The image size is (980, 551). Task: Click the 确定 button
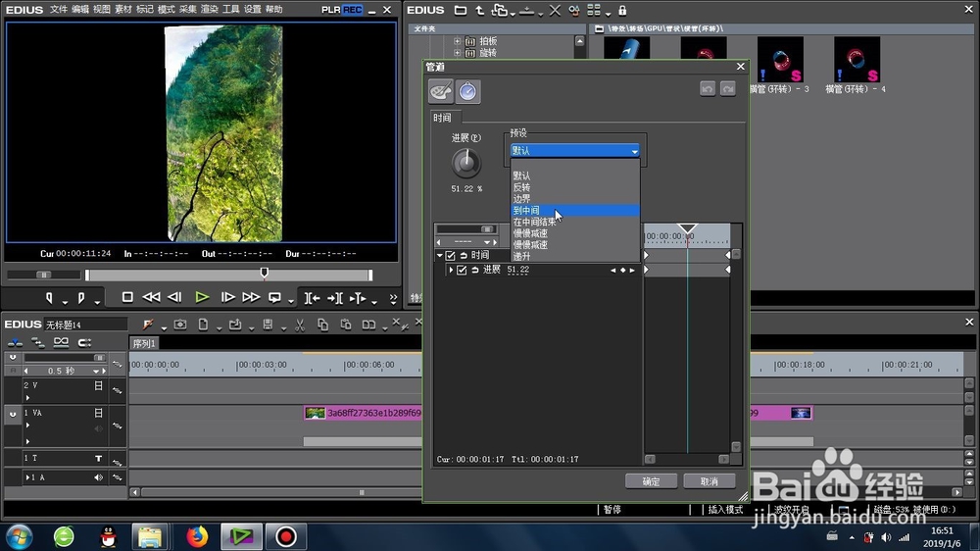point(651,481)
